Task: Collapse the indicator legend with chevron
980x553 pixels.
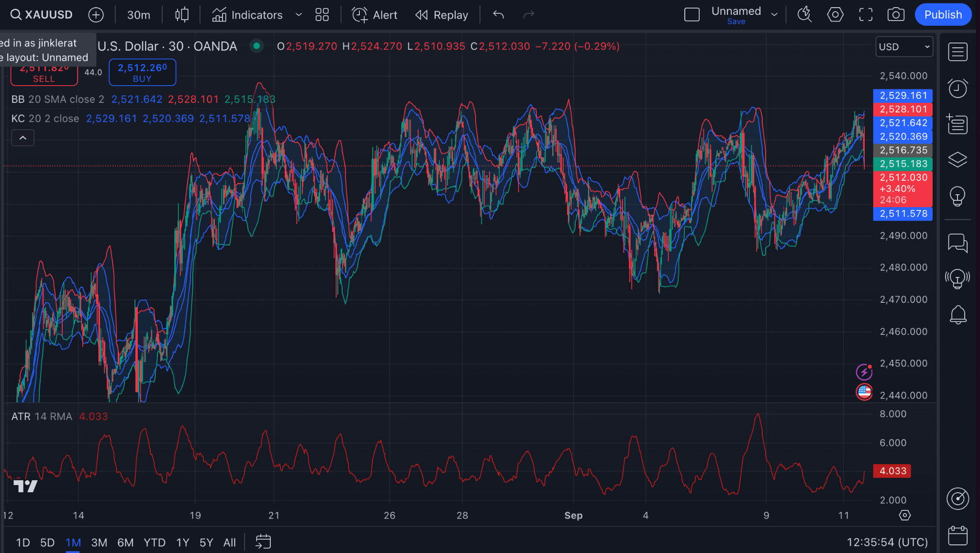Action: [x=23, y=138]
